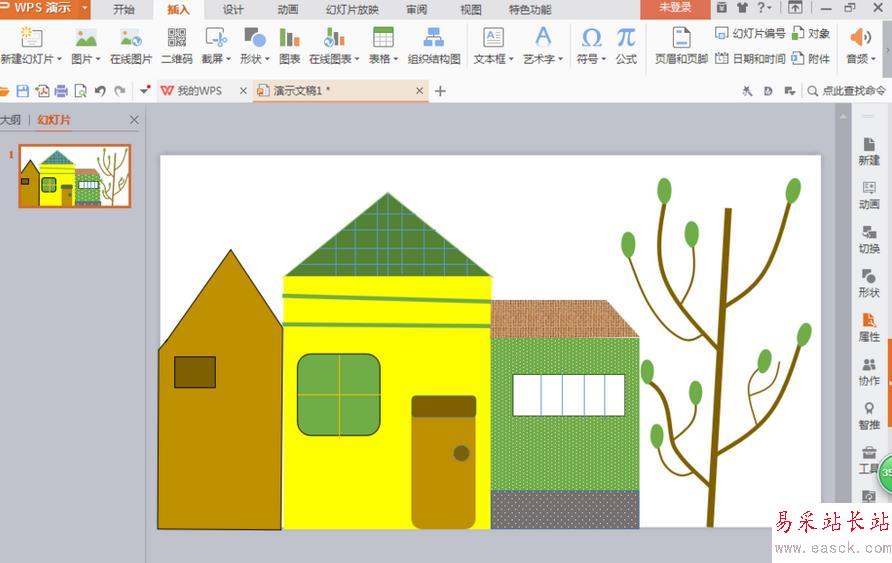Viewport: 892px width, 563px height.
Task: Expand the WPS 演示 application menu arrow
Action: 84,9
